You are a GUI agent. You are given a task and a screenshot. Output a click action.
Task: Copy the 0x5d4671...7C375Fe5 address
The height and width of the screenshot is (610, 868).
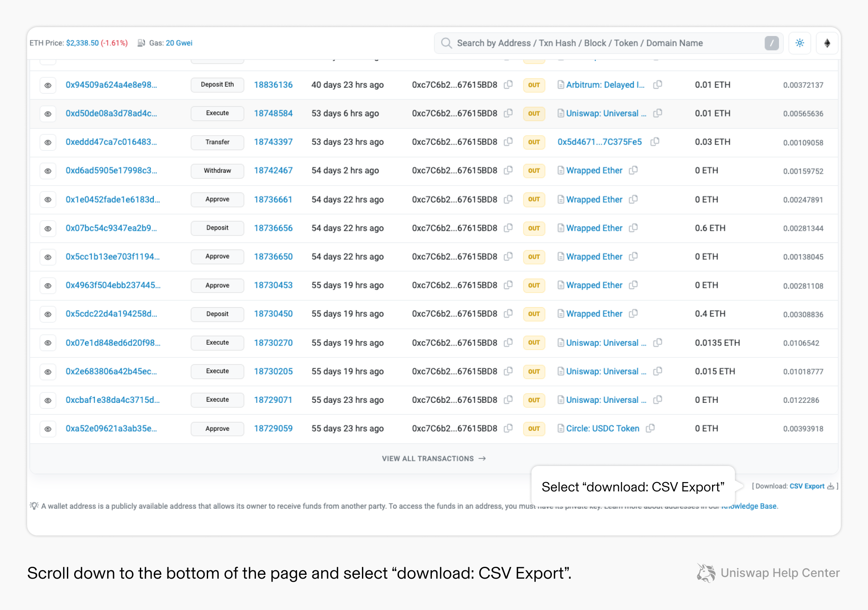pos(655,141)
